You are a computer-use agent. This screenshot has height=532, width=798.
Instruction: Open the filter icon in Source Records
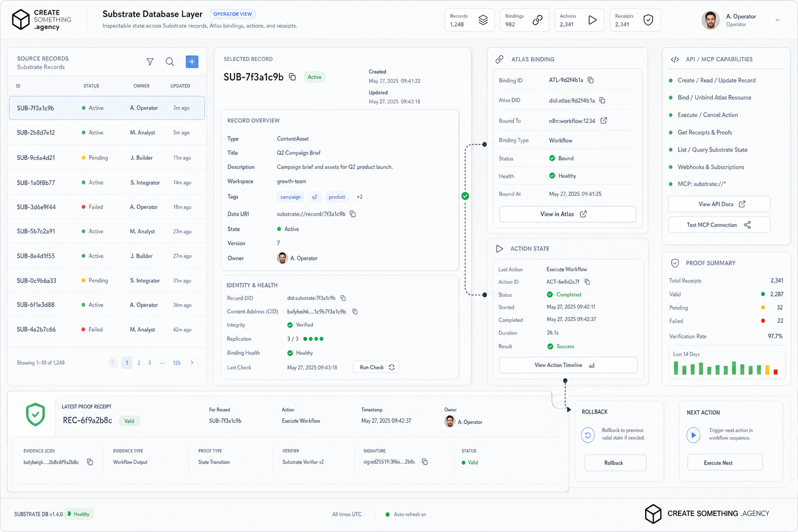click(x=150, y=62)
